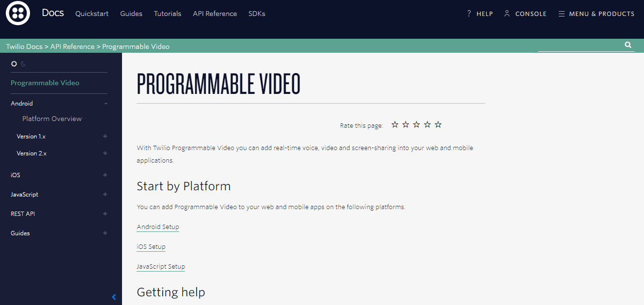Open Guides in top navigation

[131, 14]
